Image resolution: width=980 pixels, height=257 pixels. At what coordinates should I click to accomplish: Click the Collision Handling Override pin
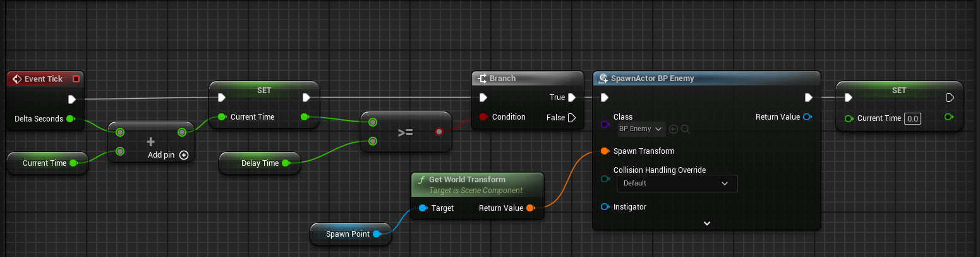coord(605,179)
